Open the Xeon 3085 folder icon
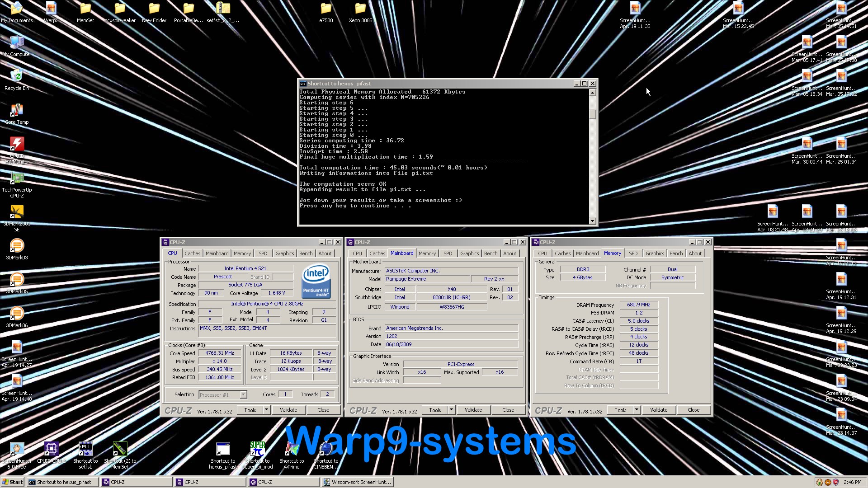Screen dimensions: 868x488 tap(360, 12)
